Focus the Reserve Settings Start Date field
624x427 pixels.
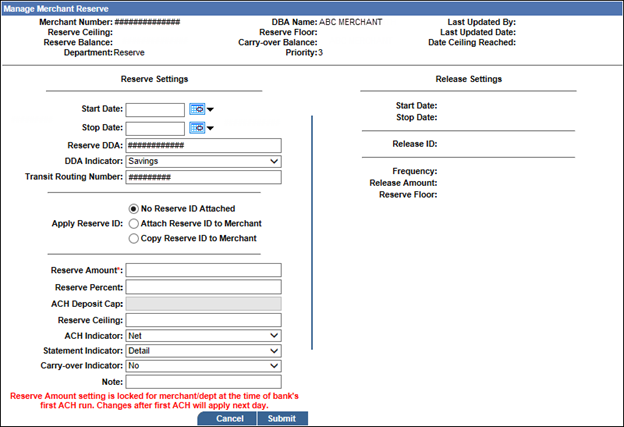(x=155, y=109)
